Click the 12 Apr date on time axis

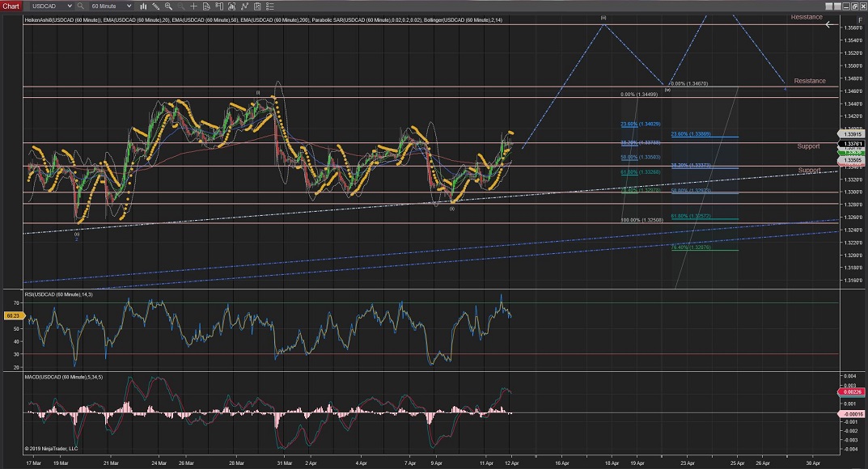(x=511, y=463)
